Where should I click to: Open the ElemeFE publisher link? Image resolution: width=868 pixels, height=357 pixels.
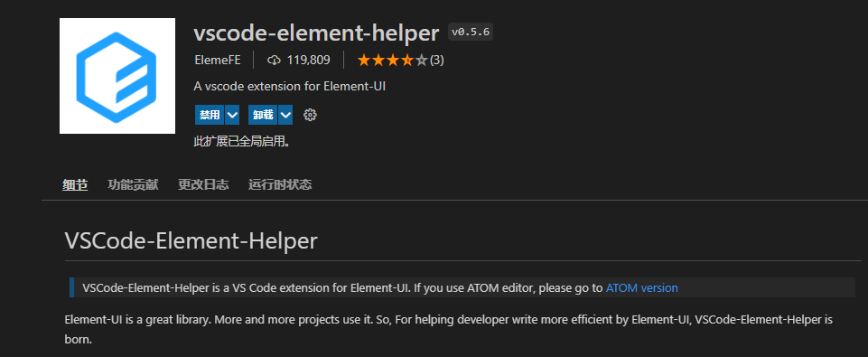tap(218, 60)
